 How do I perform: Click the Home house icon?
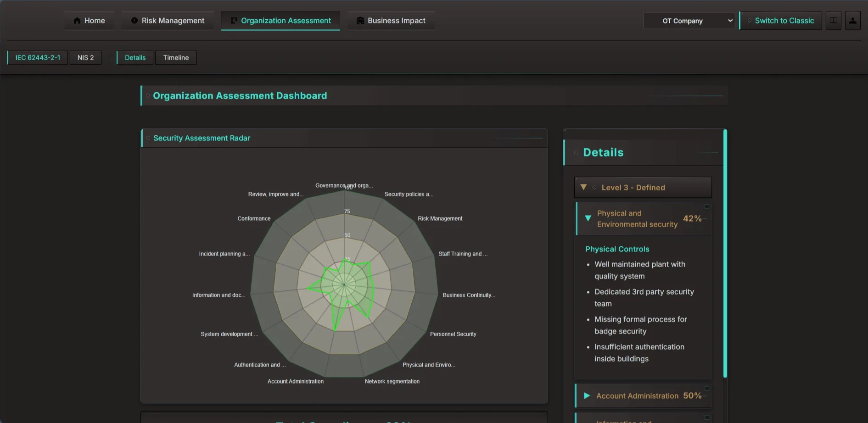pyautogui.click(x=77, y=21)
